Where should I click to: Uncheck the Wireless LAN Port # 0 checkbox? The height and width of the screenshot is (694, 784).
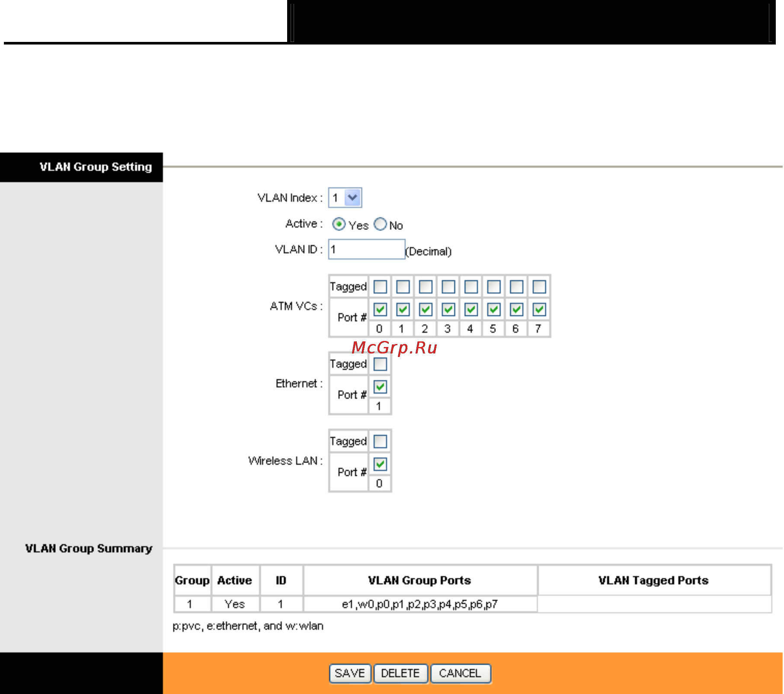tap(380, 464)
